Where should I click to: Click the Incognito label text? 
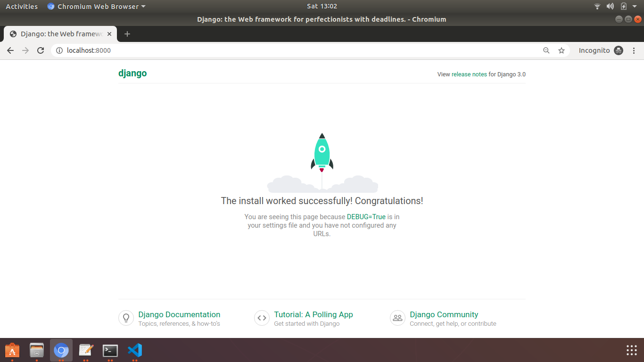point(594,50)
